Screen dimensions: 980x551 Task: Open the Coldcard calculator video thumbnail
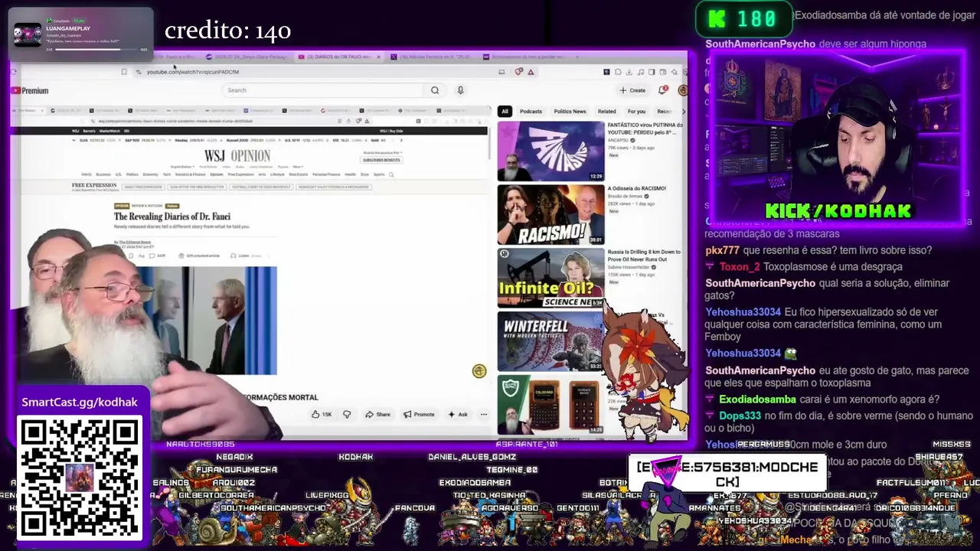[550, 405]
